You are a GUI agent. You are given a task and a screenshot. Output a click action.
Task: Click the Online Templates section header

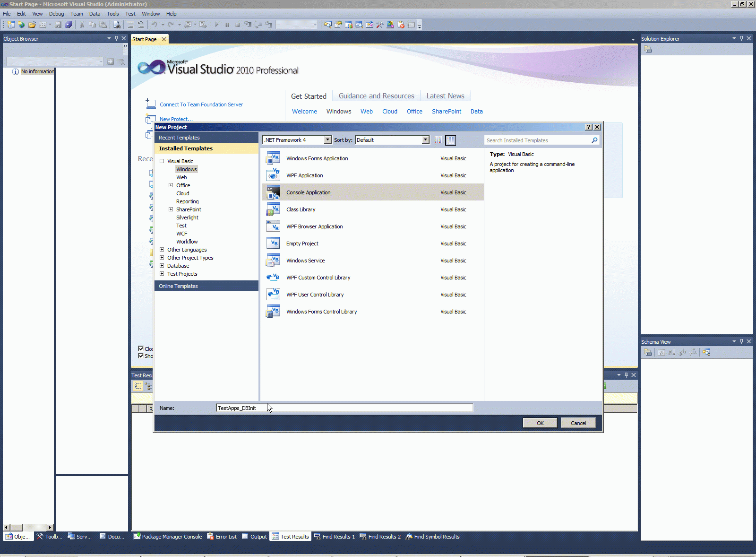pyautogui.click(x=206, y=286)
